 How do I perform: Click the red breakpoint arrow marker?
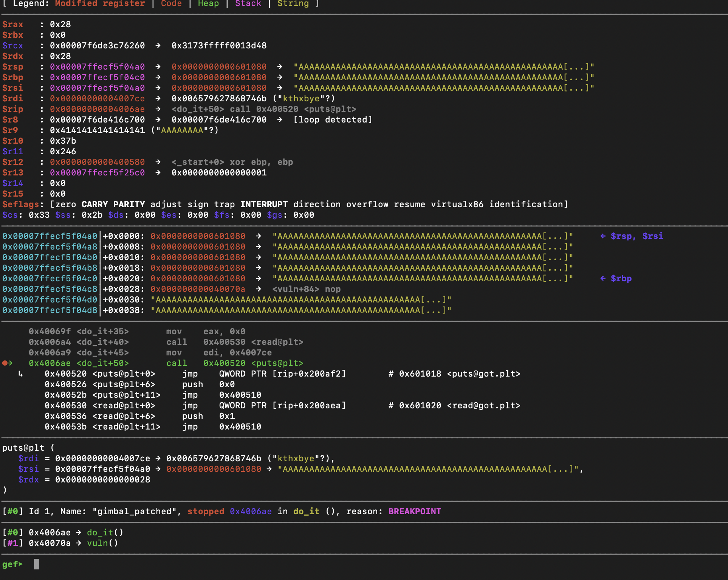7,363
